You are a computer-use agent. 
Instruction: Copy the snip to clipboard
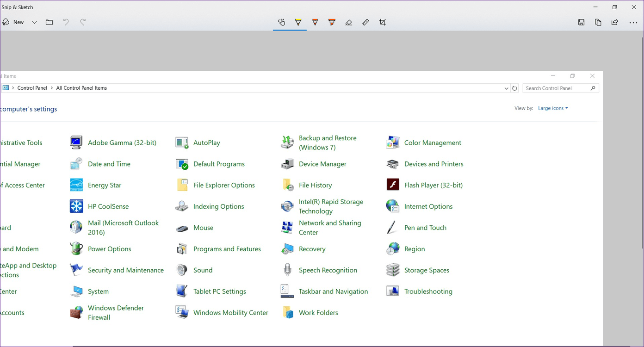coord(598,22)
